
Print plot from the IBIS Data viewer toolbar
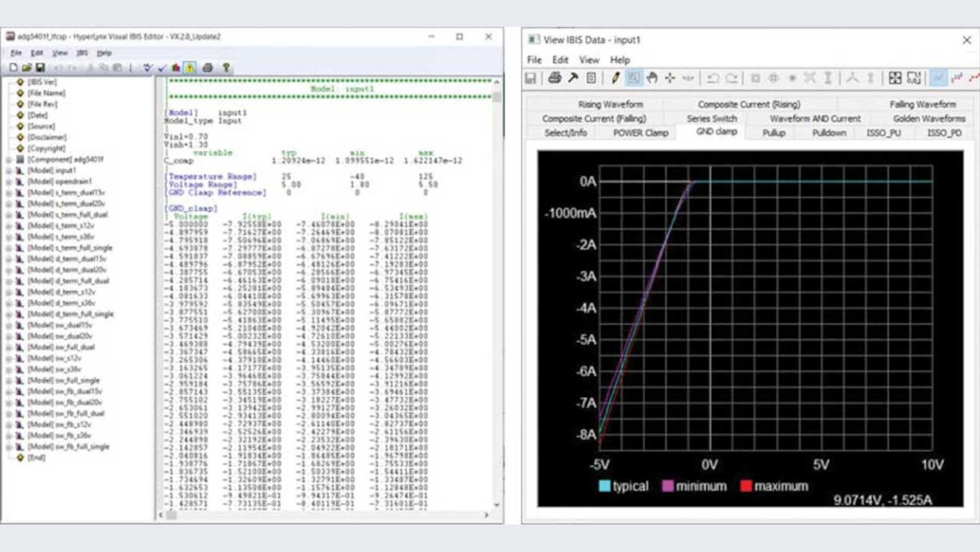554,78
